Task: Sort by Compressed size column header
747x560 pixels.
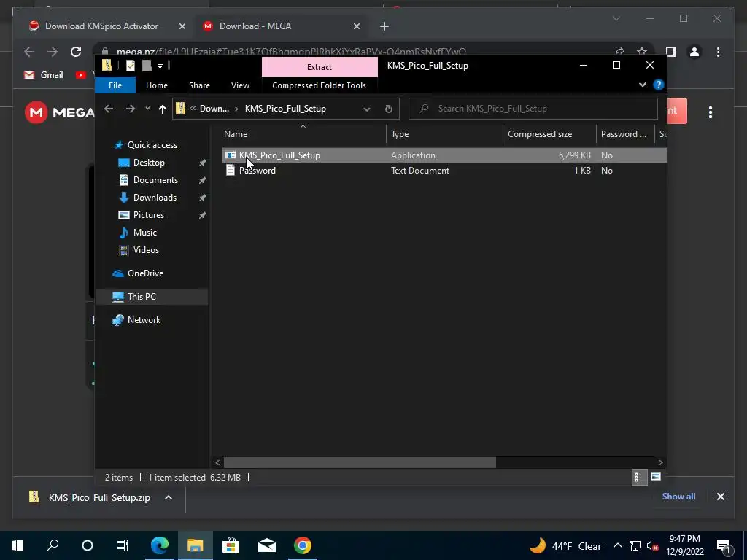Action: coord(549,134)
